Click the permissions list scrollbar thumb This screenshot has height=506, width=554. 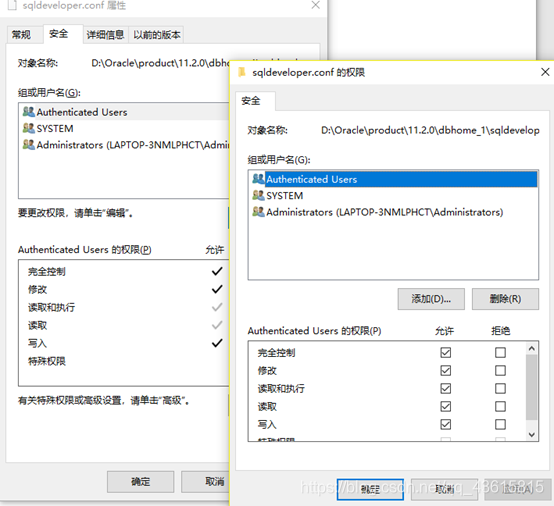(532, 387)
